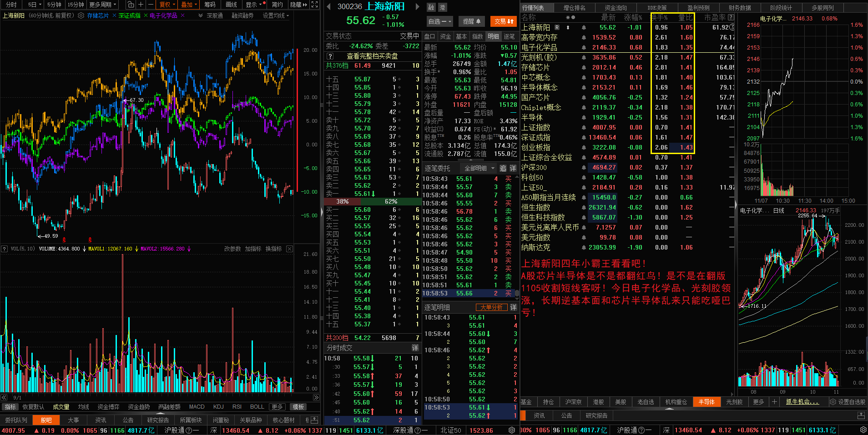Image resolution: width=868 pixels, height=435 pixels.
Task: Click alert bell on 存储芯片 row
Action: pos(584,68)
